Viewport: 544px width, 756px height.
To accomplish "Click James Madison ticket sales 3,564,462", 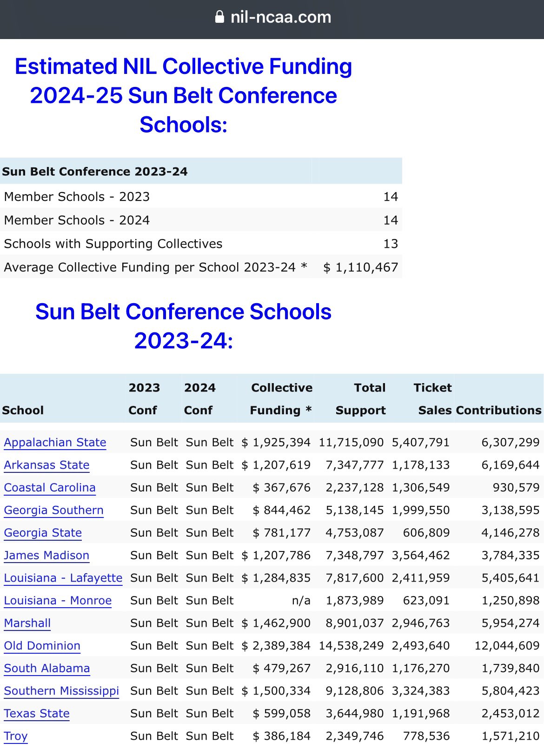I will click(421, 555).
